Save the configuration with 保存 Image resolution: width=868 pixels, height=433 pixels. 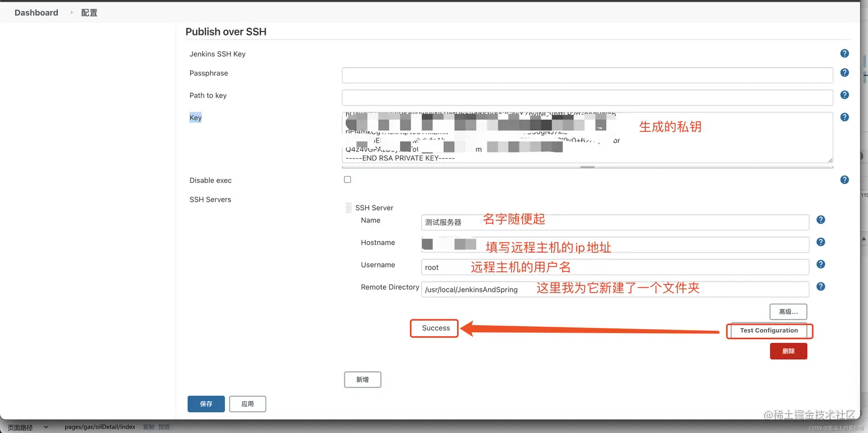[x=206, y=404]
